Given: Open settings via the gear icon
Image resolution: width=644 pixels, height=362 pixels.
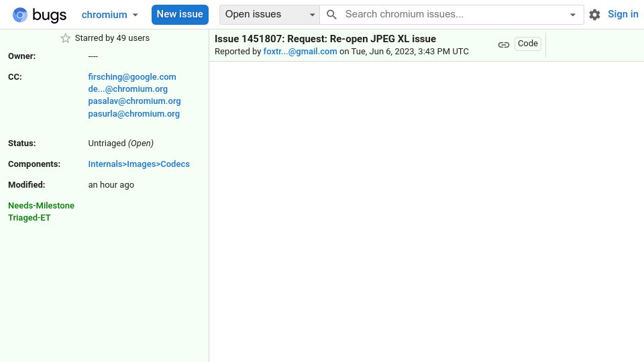Looking at the screenshot, I should [x=594, y=15].
